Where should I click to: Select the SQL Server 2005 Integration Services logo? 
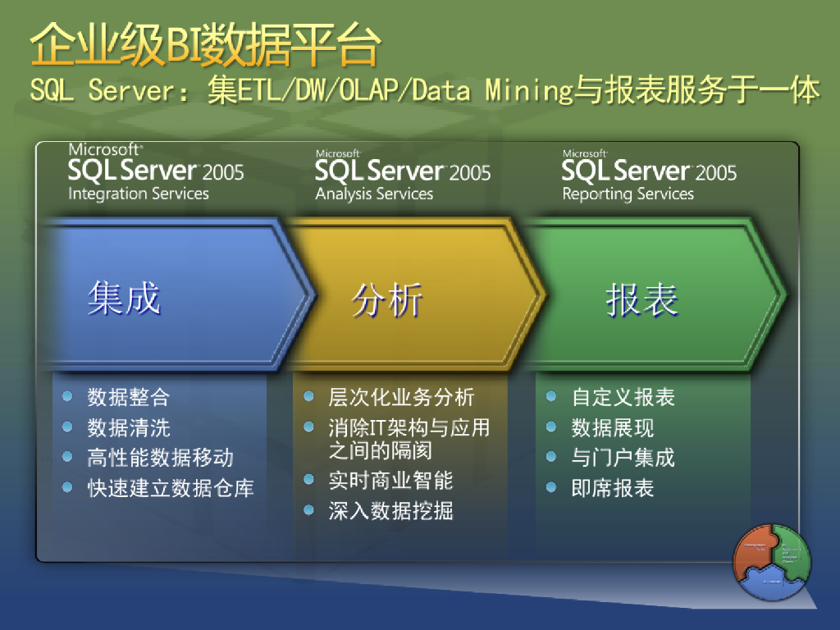(156, 172)
